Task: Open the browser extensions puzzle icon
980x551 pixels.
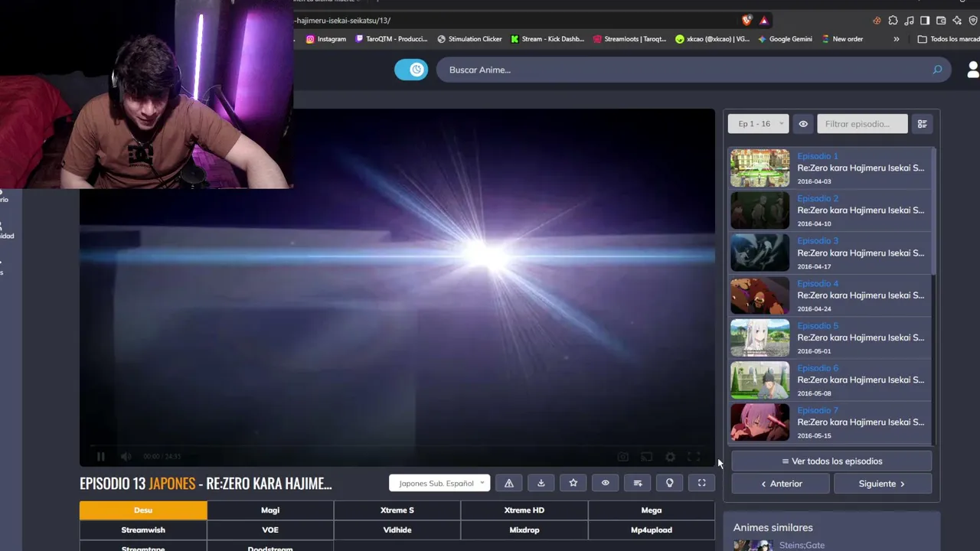Action: pyautogui.click(x=893, y=21)
